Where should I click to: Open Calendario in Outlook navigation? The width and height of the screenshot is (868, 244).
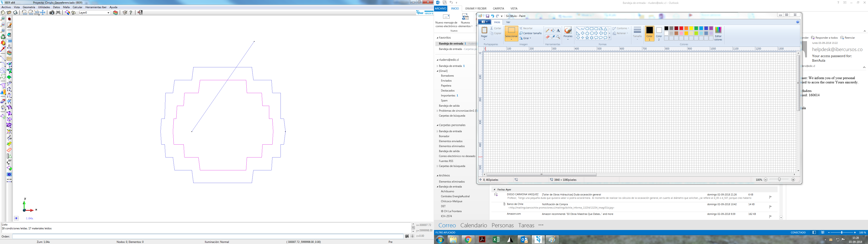[474, 225]
